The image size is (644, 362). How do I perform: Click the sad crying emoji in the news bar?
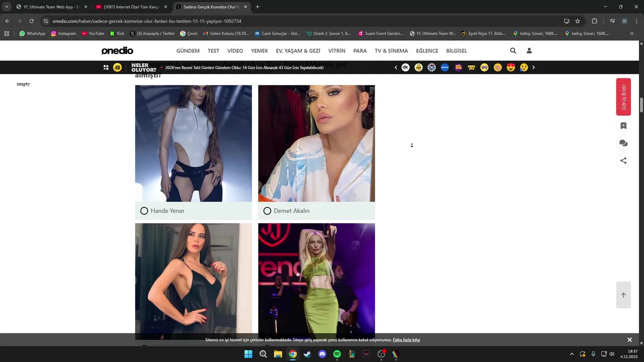pyautogui.click(x=524, y=67)
